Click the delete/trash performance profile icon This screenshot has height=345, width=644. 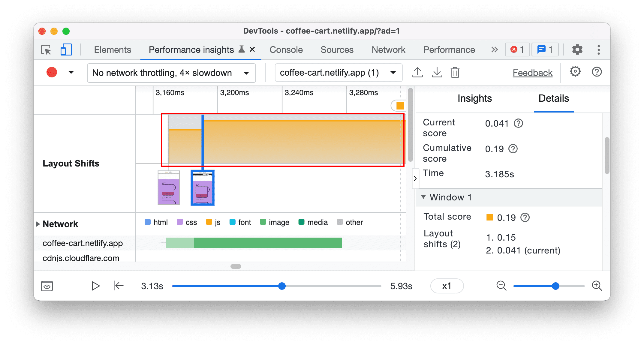pos(454,72)
